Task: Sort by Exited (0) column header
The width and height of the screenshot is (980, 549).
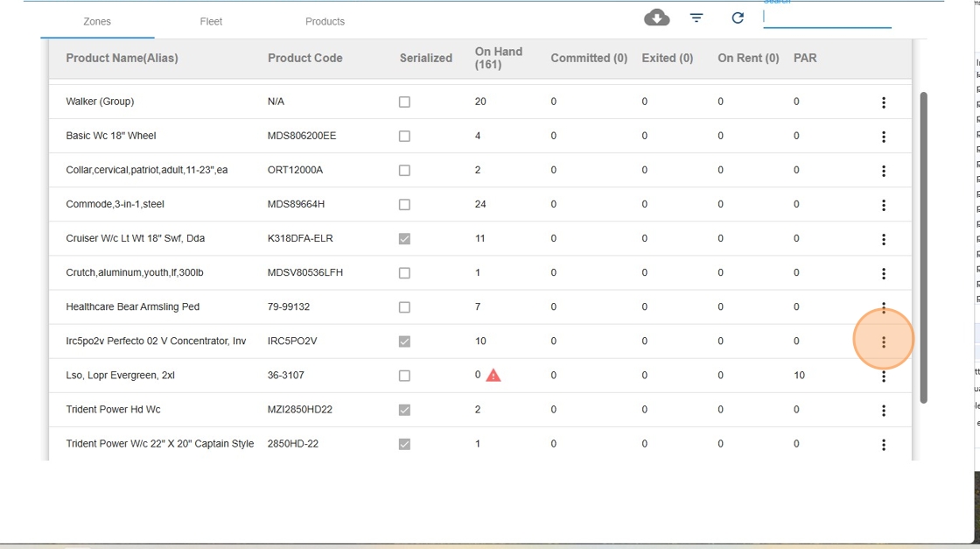Action: pyautogui.click(x=667, y=58)
